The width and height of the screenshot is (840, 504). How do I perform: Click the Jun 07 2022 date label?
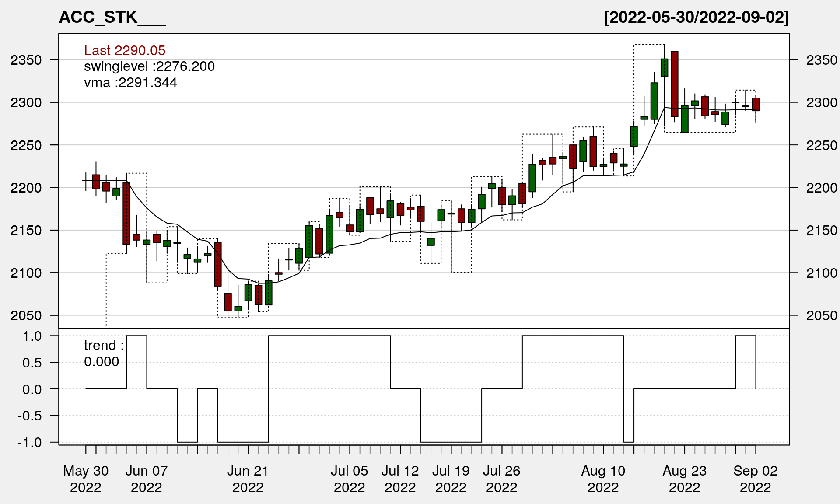(146, 479)
